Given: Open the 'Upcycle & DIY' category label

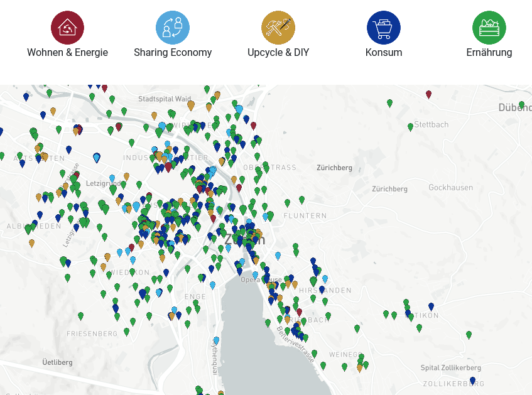Looking at the screenshot, I should click(x=278, y=53).
